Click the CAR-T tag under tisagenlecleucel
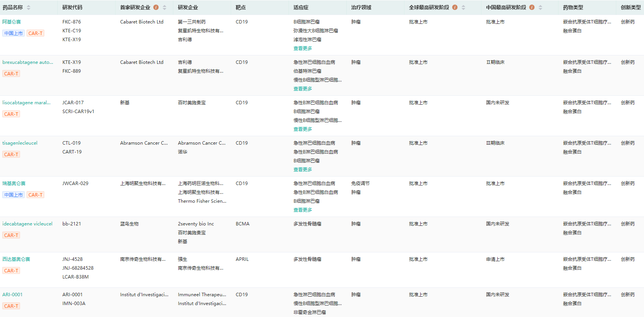 tap(11, 155)
